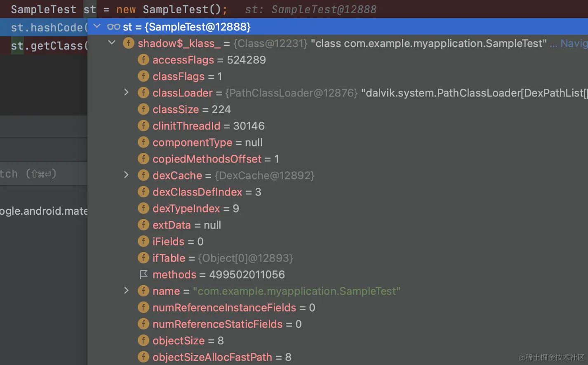Image resolution: width=588 pixels, height=365 pixels.
Task: Expand the classLoader tree node
Action: (x=126, y=92)
